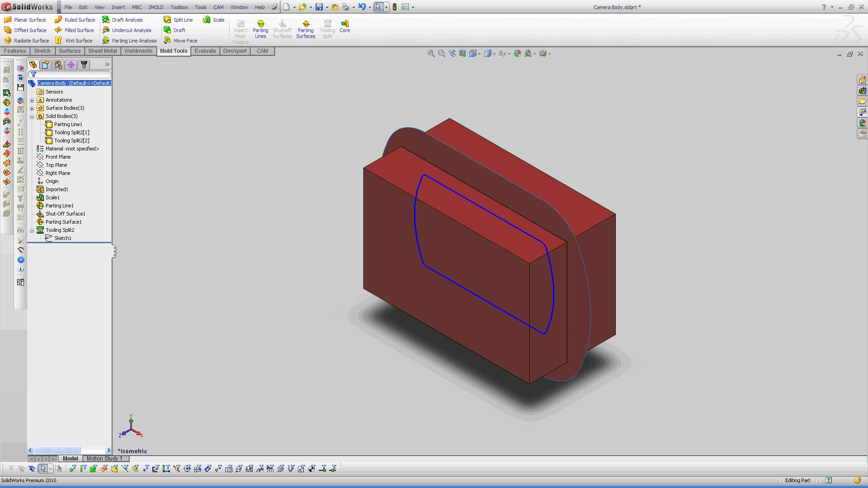Click the Editing Part status text

(797, 480)
